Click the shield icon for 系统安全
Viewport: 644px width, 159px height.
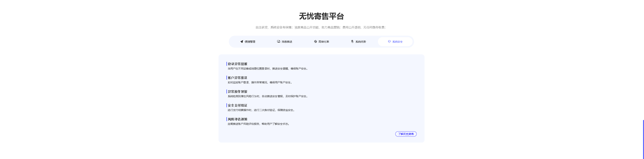click(x=389, y=42)
